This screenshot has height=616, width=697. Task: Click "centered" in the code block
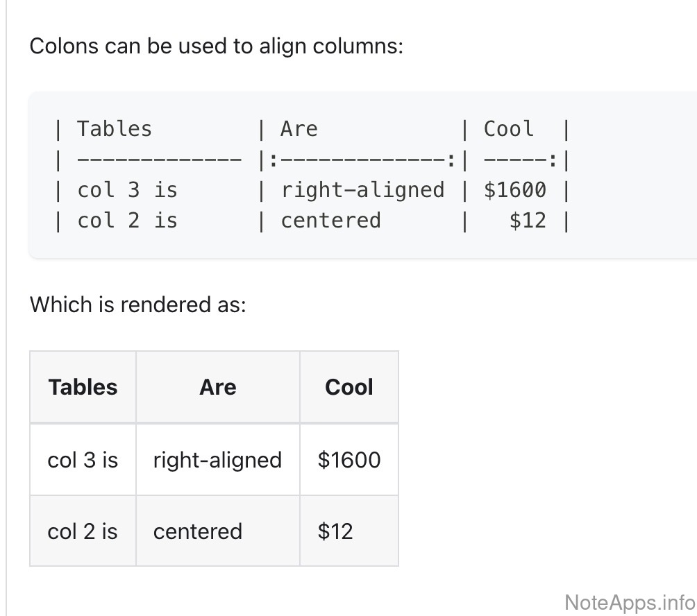331,221
